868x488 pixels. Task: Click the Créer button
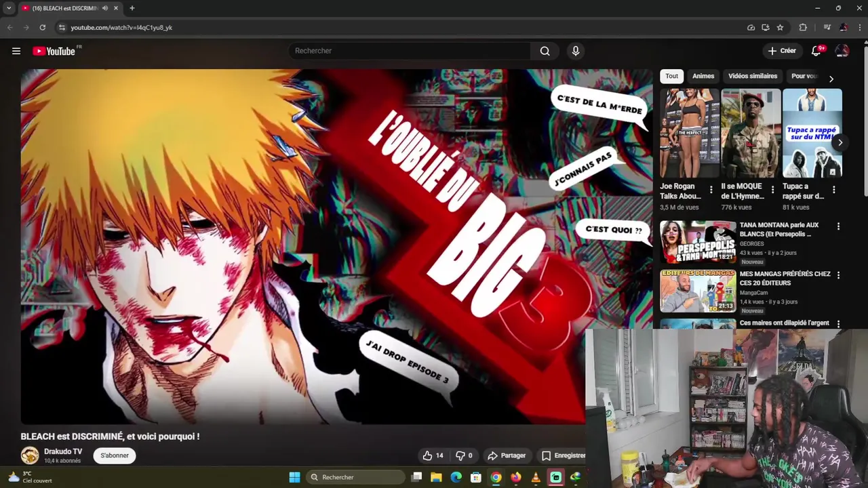pyautogui.click(x=782, y=51)
